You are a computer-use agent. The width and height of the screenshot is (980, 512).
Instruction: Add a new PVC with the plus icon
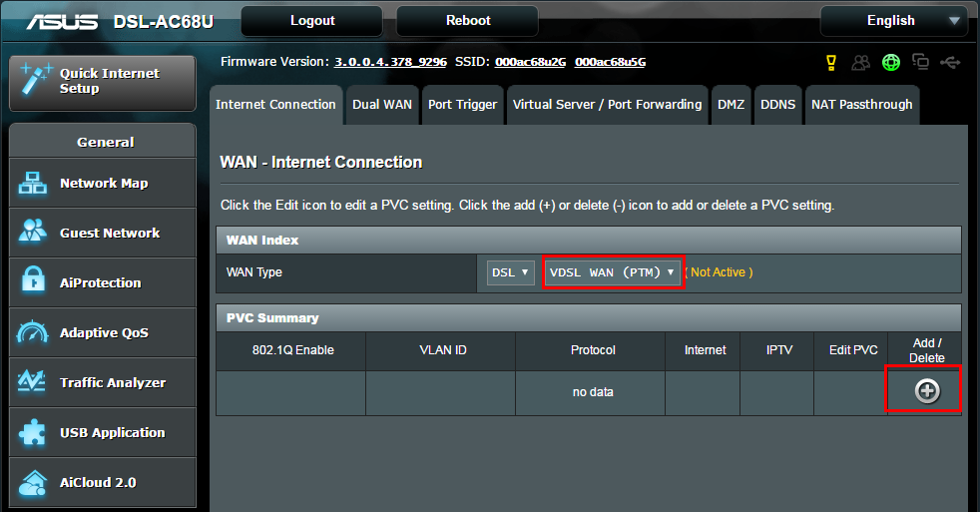(927, 391)
